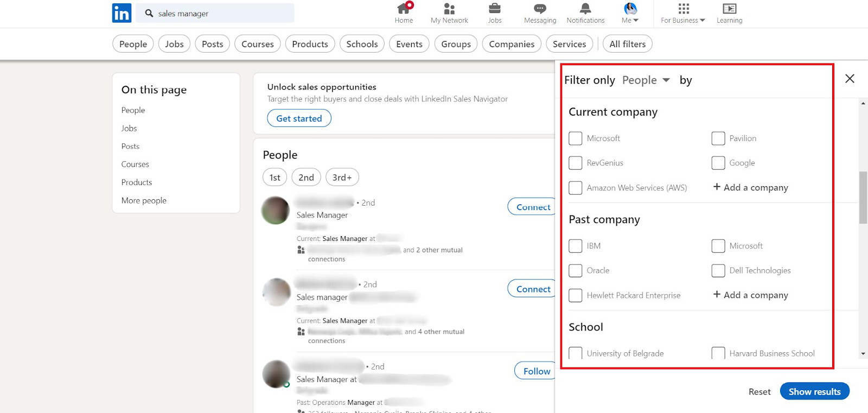Filter by 2nd degree connections

[x=306, y=177]
